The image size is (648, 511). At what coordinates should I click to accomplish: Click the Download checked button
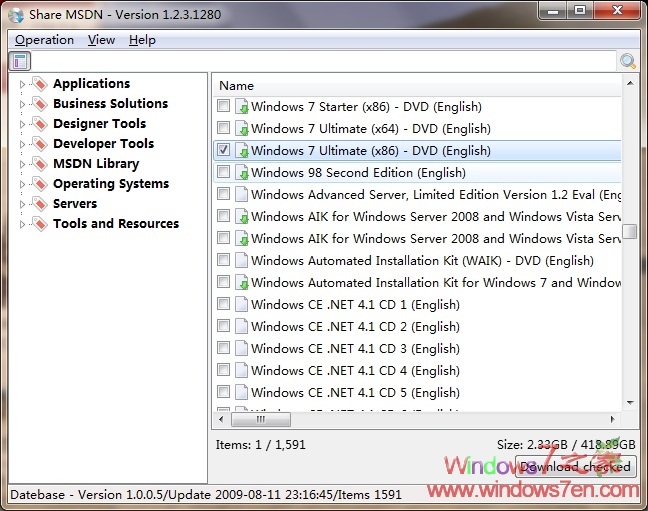575,467
